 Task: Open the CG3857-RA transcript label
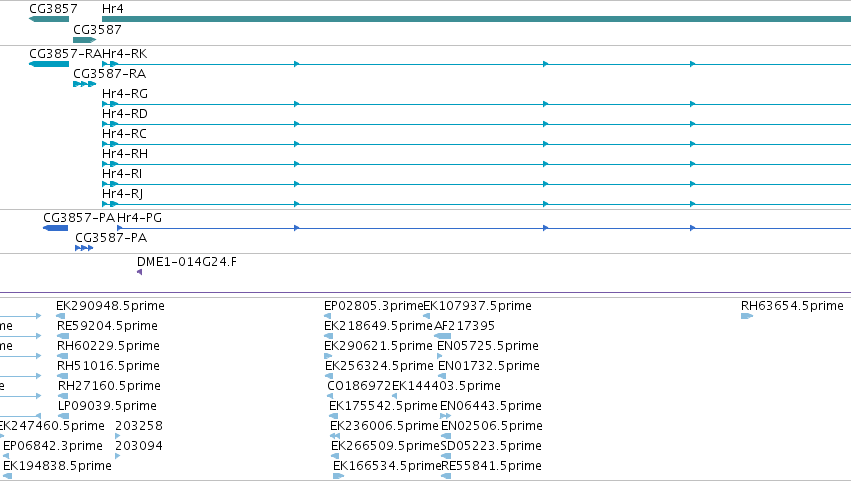click(x=66, y=54)
